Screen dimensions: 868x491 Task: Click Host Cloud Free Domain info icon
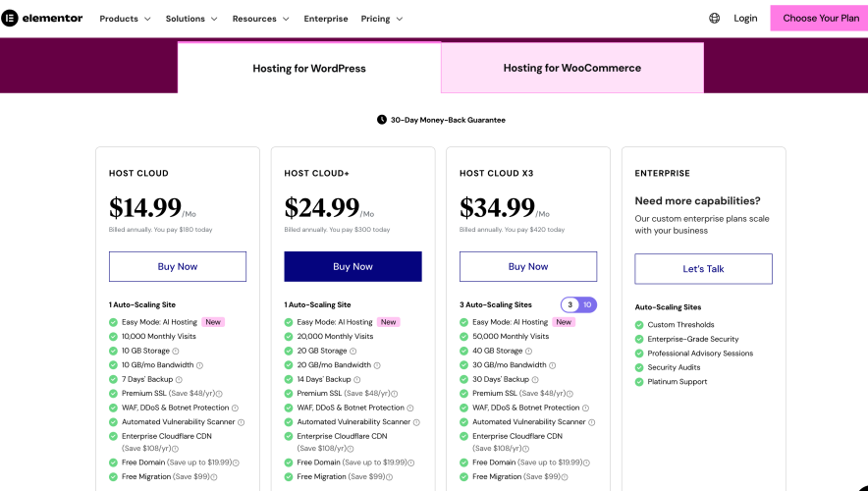(236, 463)
